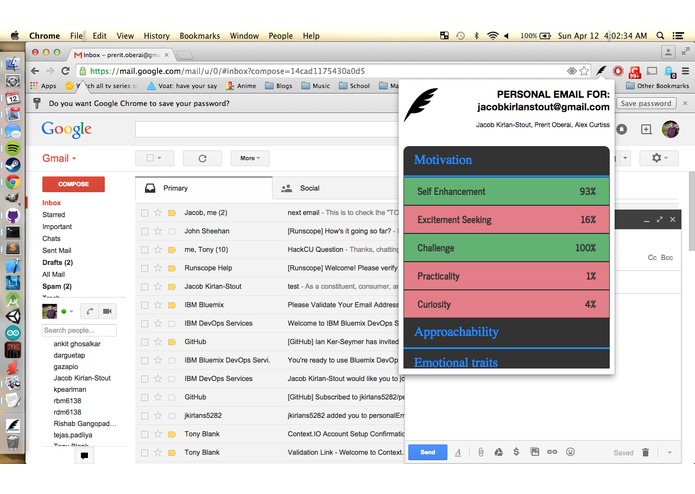Open the emoticon picker in compose
This screenshot has height=494, width=695.
(x=570, y=452)
